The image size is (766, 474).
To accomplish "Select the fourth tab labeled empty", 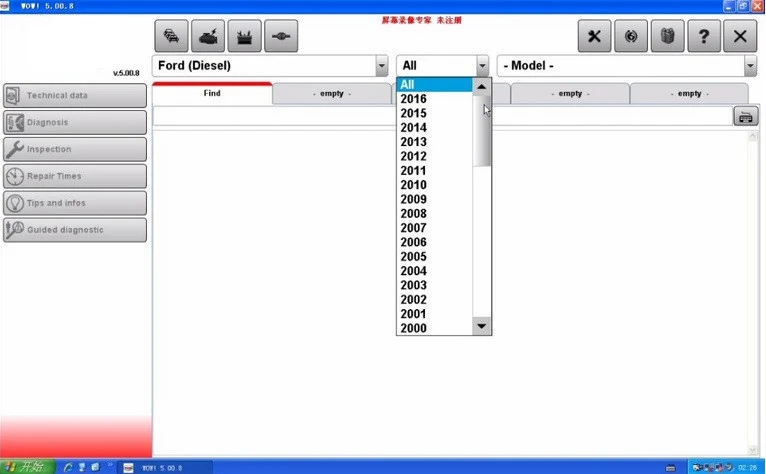I will click(570, 93).
